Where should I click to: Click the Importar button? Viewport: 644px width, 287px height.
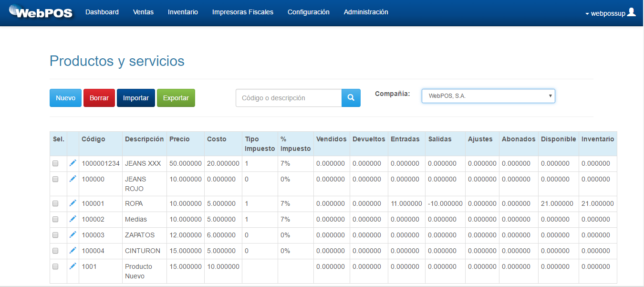point(136,98)
